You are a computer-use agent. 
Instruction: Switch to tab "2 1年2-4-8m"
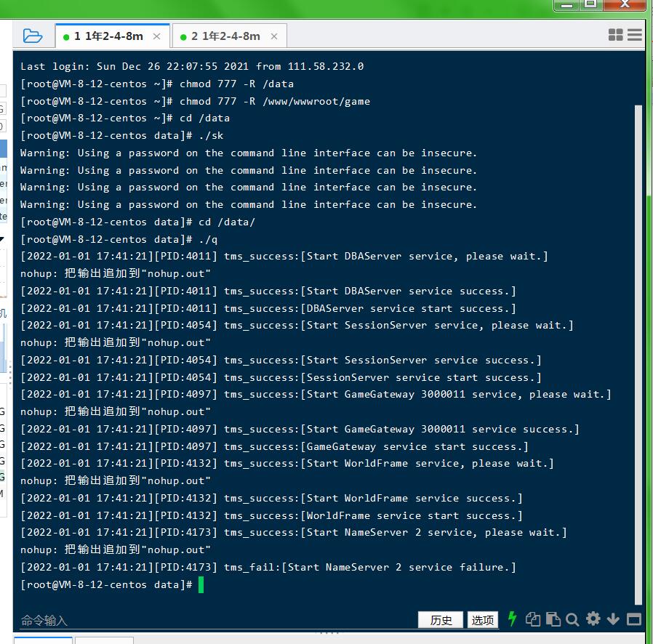click(x=225, y=36)
